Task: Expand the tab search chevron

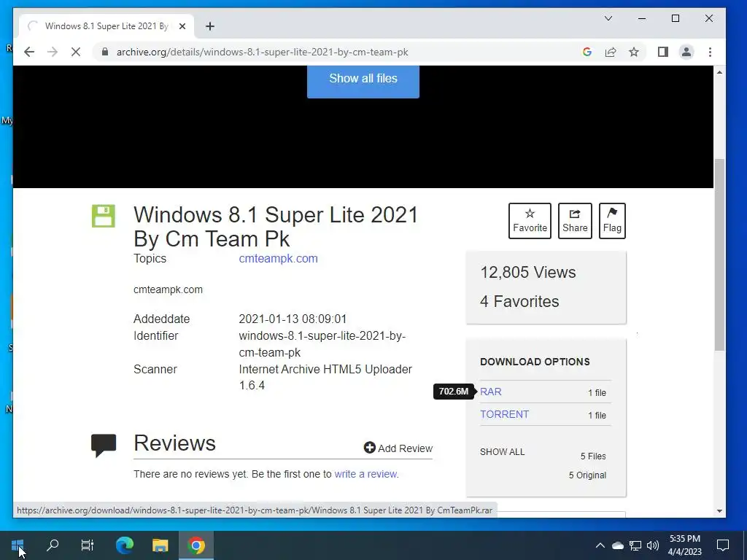Action: (608, 18)
